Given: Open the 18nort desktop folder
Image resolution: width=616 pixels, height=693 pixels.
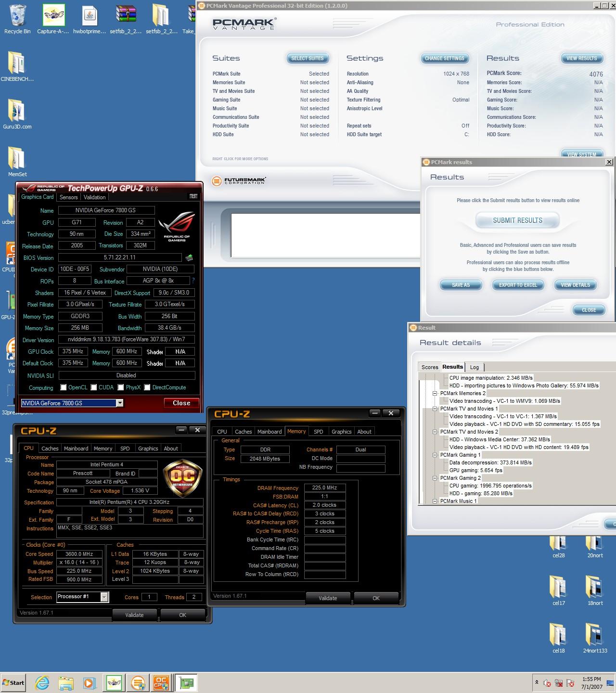Looking at the screenshot, I should (595, 590).
